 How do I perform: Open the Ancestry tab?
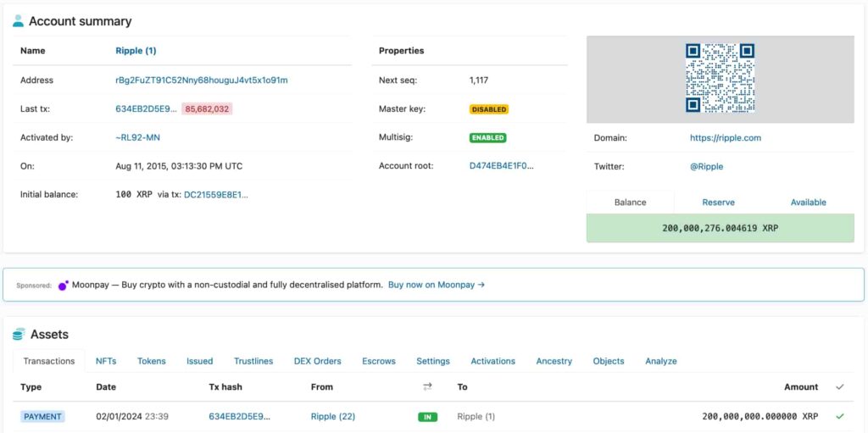pyautogui.click(x=554, y=361)
